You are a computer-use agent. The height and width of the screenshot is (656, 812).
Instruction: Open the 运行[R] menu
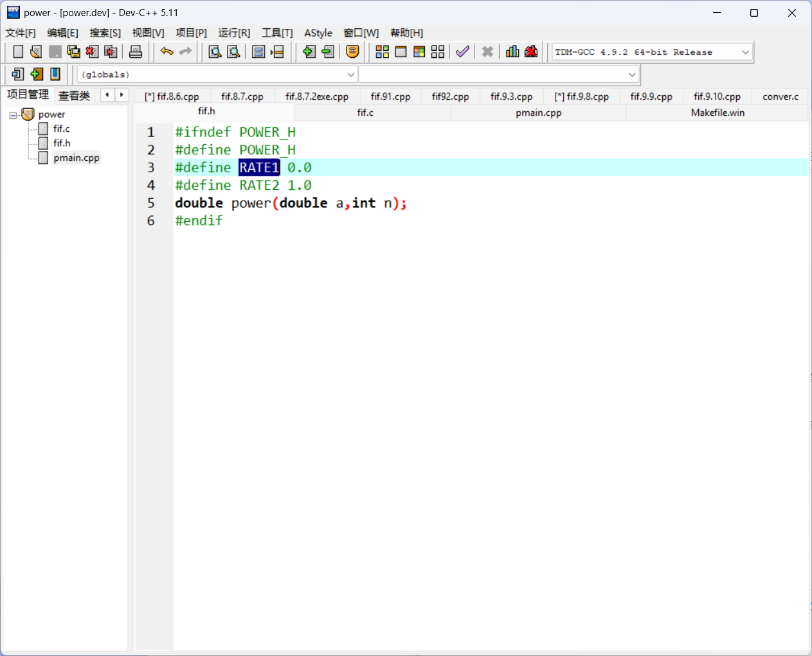pos(234,33)
